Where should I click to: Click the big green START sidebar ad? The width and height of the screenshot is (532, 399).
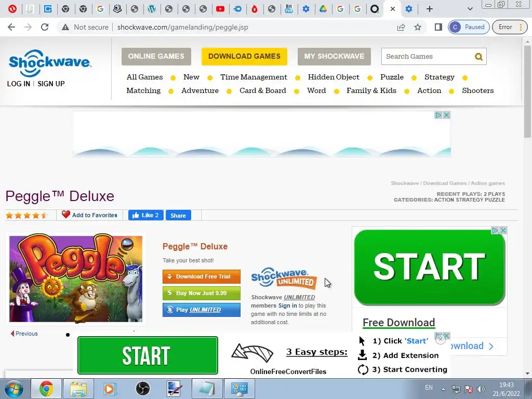pos(430,268)
